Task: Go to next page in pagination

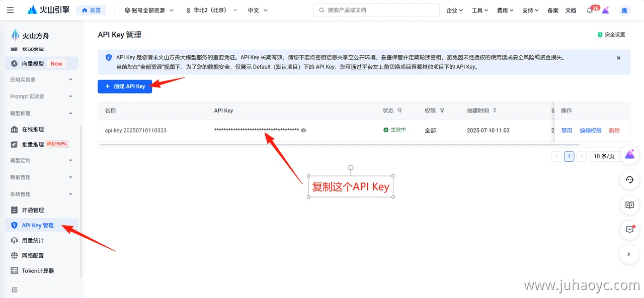Action: [x=582, y=156]
